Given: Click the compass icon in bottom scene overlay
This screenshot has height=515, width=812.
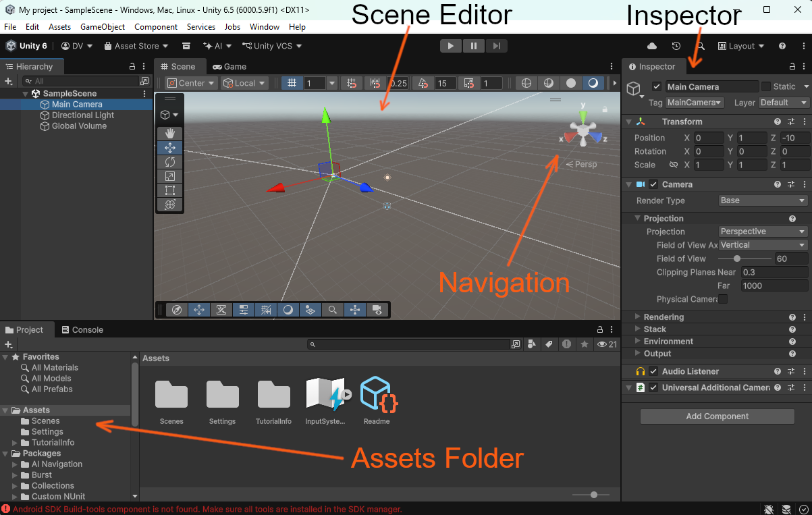Looking at the screenshot, I should (x=177, y=310).
